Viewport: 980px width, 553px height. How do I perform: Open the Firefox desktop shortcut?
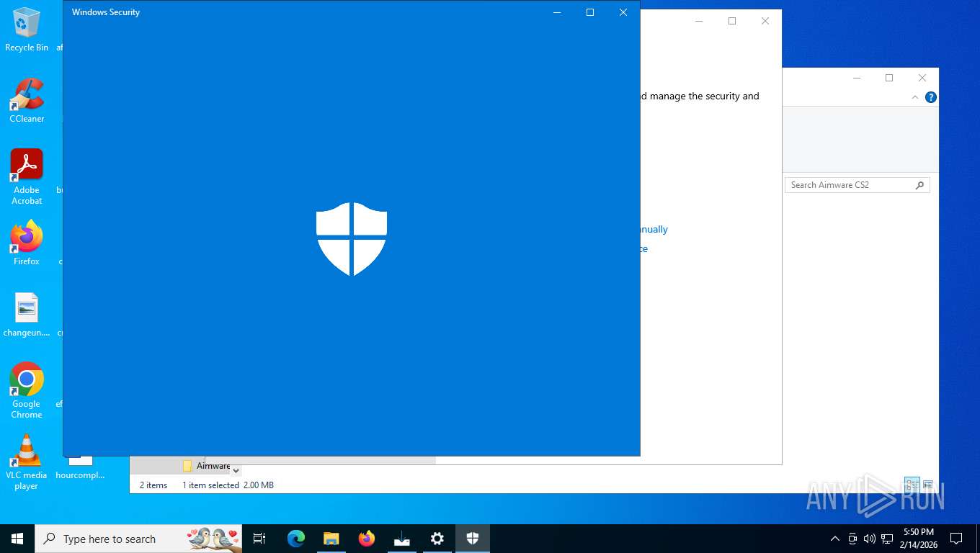(x=27, y=244)
